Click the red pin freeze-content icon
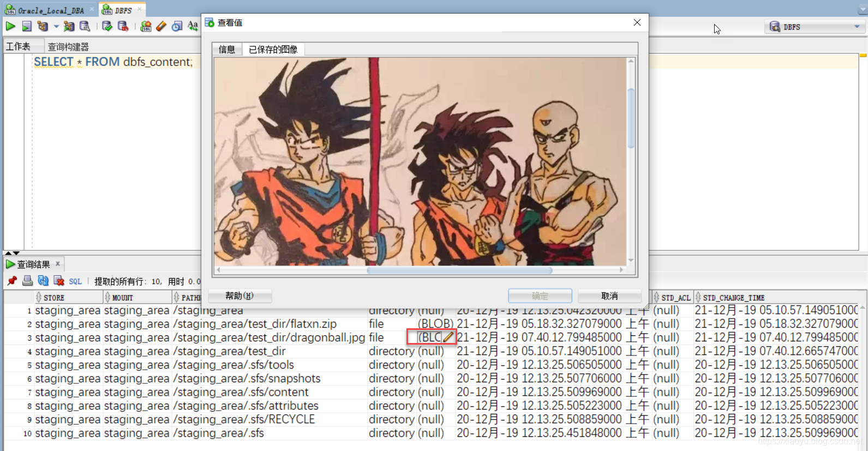The width and height of the screenshot is (868, 451). point(12,281)
